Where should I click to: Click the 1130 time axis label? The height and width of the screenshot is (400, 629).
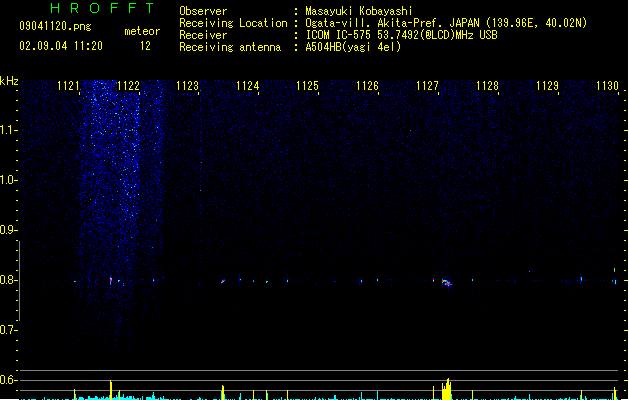pyautogui.click(x=607, y=86)
